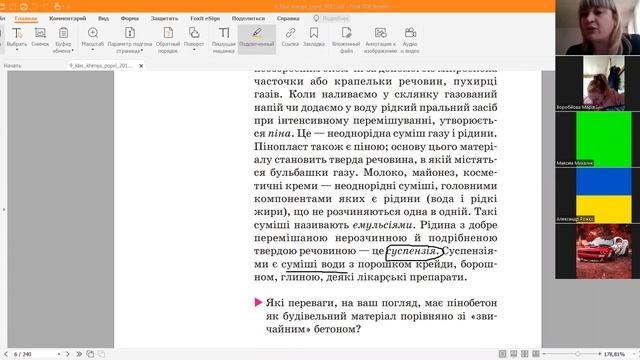Click Воробйова Марія participant video tile
Screen dimensions: 640x360
point(598,83)
